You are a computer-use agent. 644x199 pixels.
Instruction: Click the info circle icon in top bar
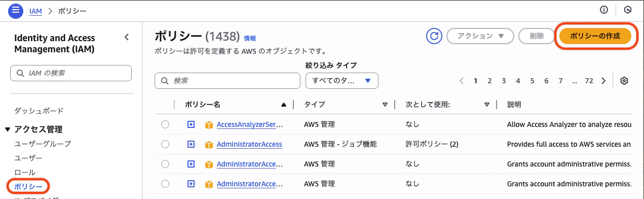pos(604,10)
